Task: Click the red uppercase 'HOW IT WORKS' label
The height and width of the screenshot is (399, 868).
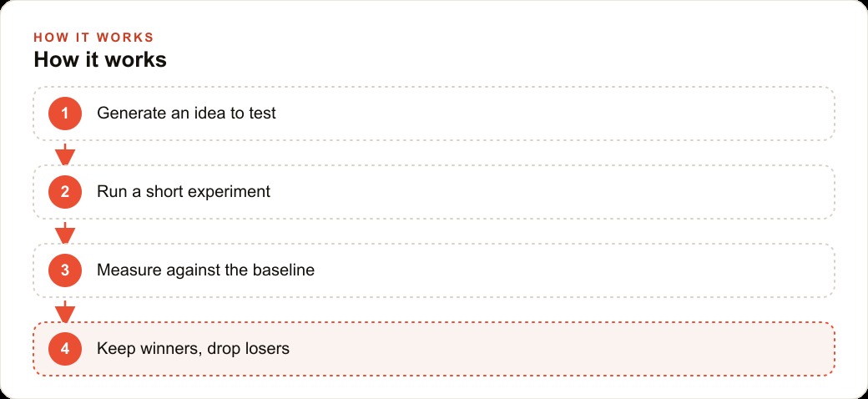Action: click(x=93, y=38)
